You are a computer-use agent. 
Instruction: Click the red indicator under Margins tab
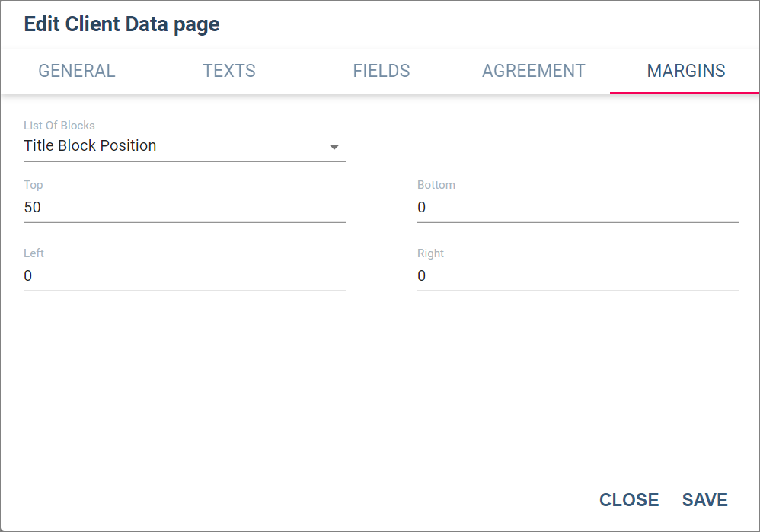[x=685, y=93]
